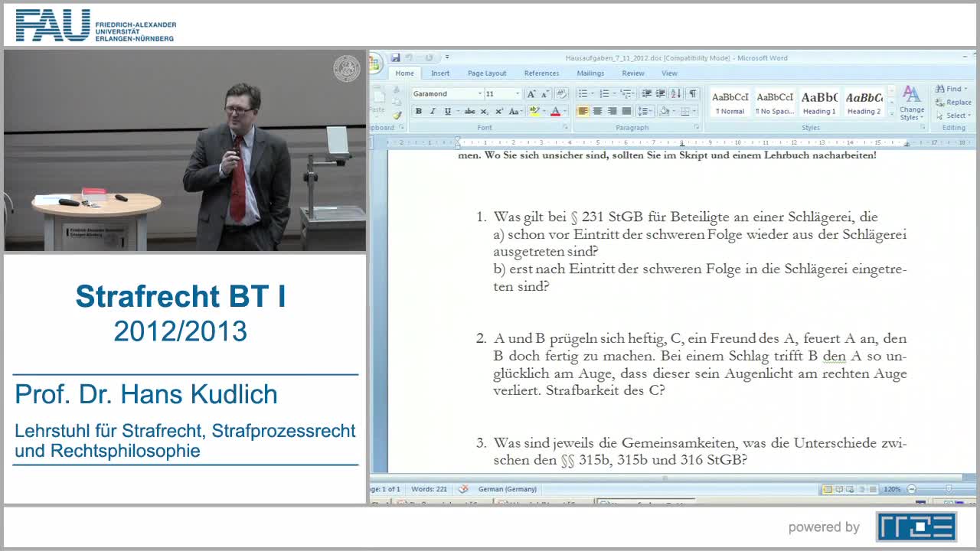Click the Sort icon in Paragraph group

pos(675,93)
